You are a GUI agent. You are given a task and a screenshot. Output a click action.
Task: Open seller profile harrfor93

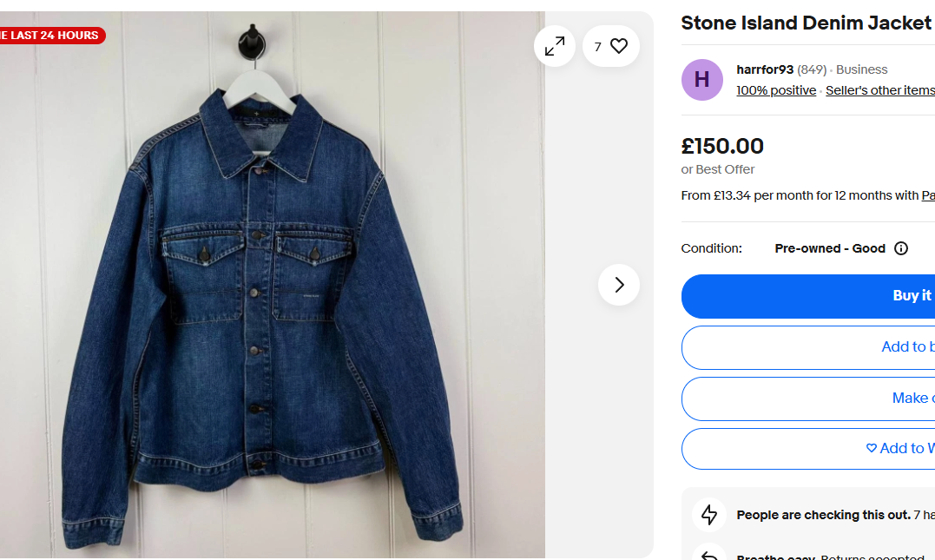pos(765,69)
